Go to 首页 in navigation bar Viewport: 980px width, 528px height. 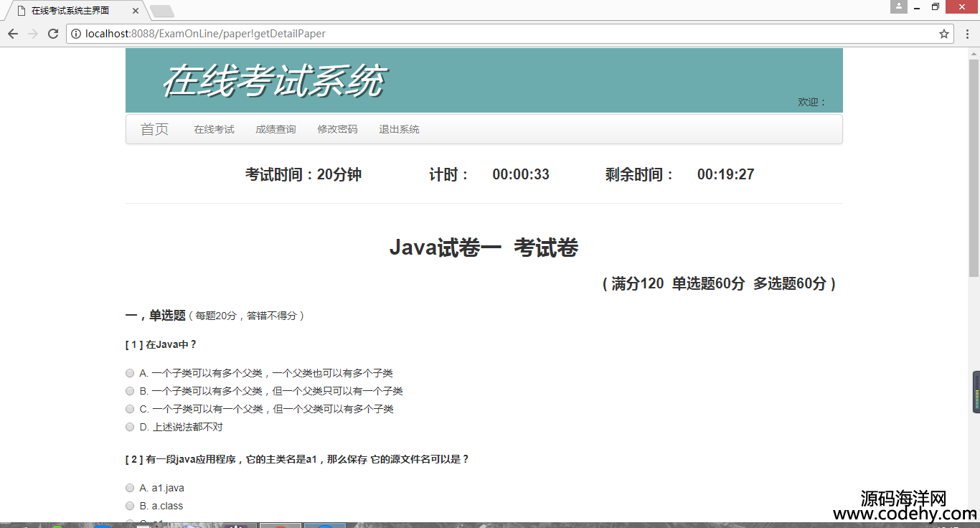(154, 129)
